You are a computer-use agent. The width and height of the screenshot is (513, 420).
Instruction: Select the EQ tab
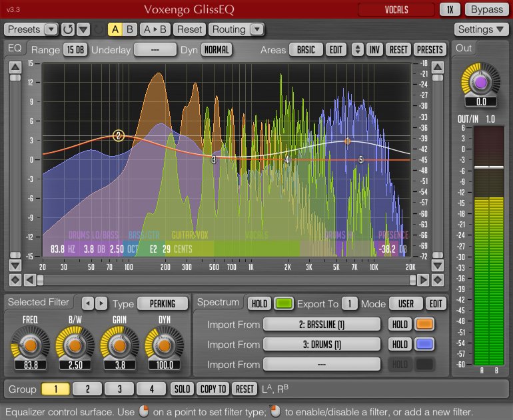(x=15, y=49)
